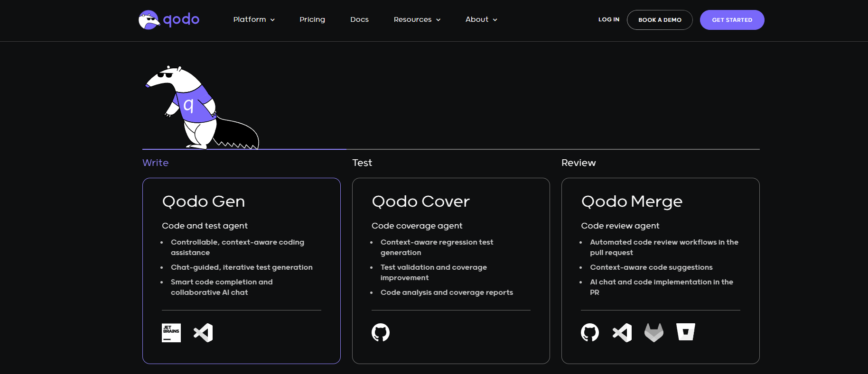Click 'Chat-guided, iterative test generation' bullet
This screenshot has width=868, height=374.
coord(242,267)
